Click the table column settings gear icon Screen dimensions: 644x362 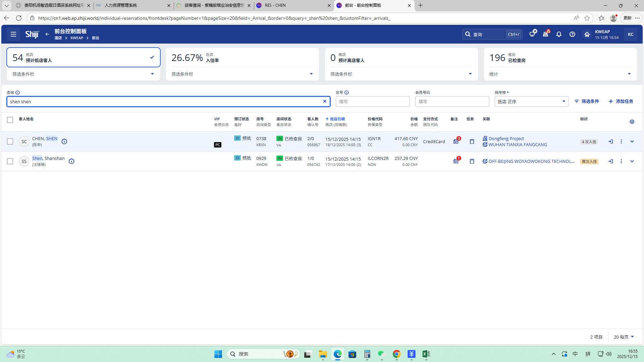(x=632, y=122)
